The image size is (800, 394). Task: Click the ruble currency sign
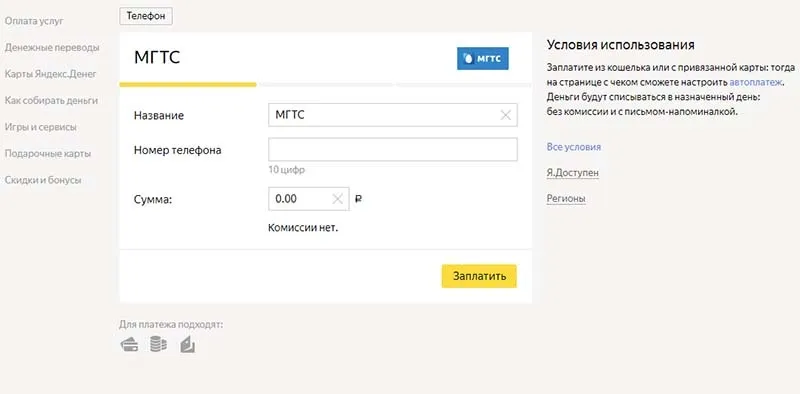coord(358,200)
